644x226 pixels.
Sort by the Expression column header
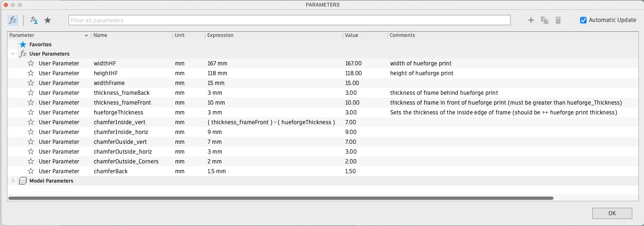coord(273,35)
